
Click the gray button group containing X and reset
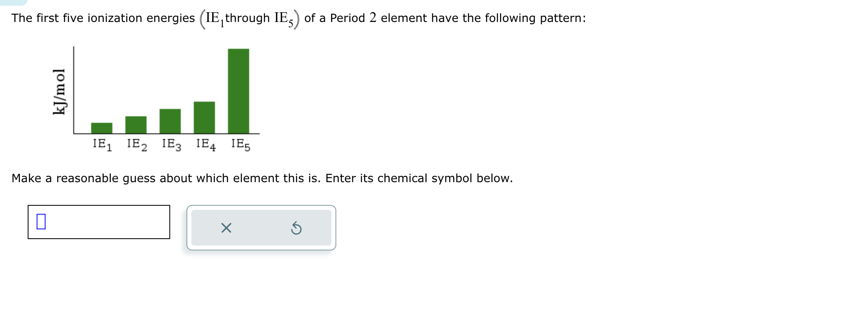[x=261, y=228]
